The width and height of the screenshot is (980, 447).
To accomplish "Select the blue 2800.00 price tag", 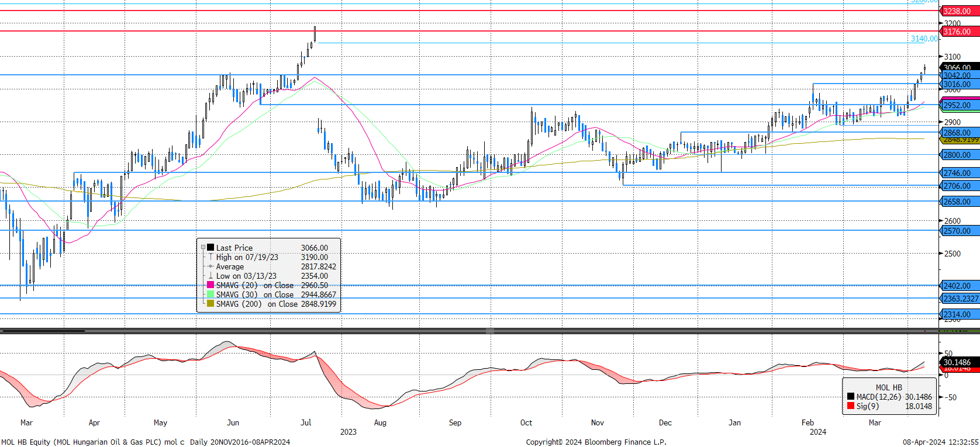I will pyautogui.click(x=960, y=155).
